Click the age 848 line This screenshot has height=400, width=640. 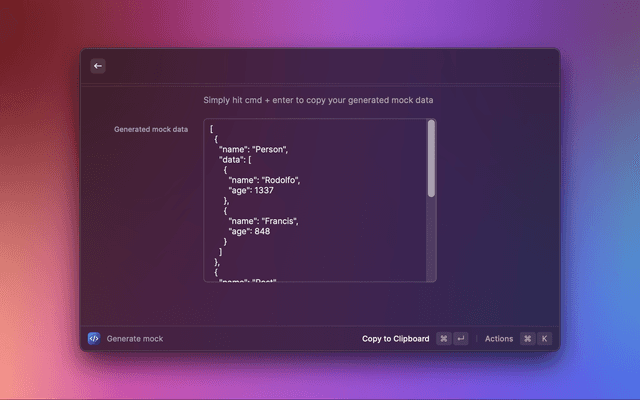[256, 231]
